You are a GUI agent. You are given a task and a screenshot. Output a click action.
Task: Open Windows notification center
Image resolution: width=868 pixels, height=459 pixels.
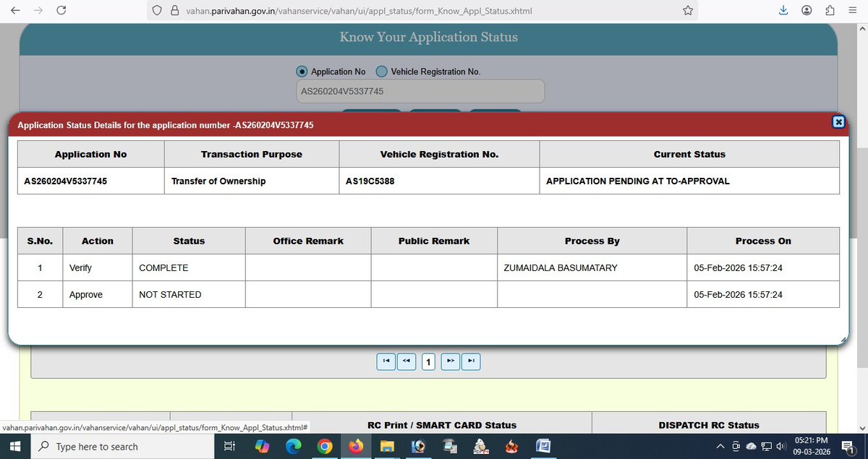tap(848, 447)
